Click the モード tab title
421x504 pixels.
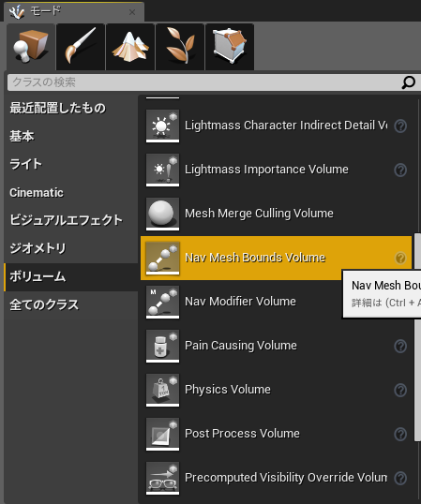click(45, 11)
